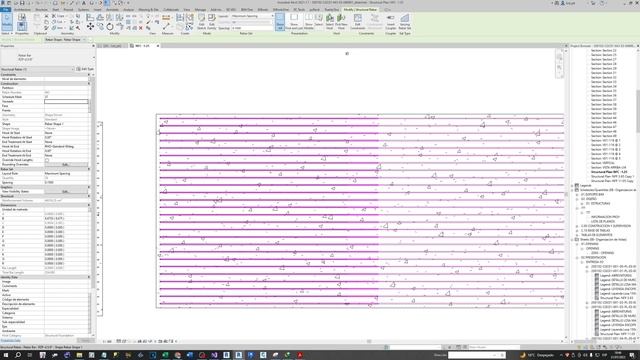Click the Windows search icon on taskbar
This screenshot has width=640, height=360.
click(18, 355)
